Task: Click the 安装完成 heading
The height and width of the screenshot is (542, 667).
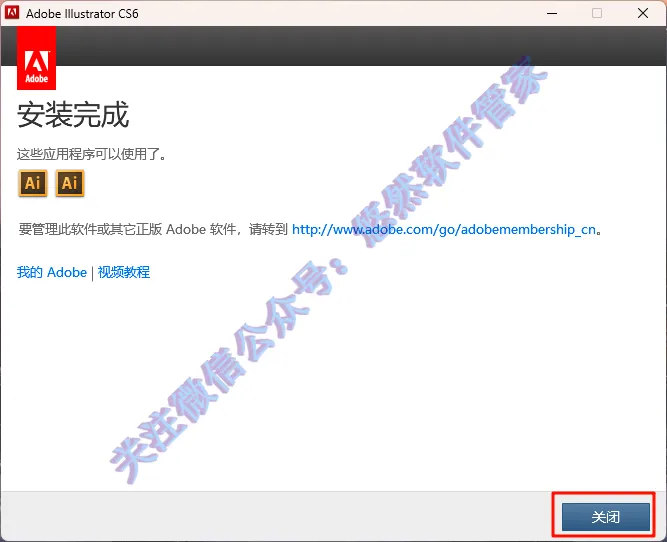Action: point(73,114)
